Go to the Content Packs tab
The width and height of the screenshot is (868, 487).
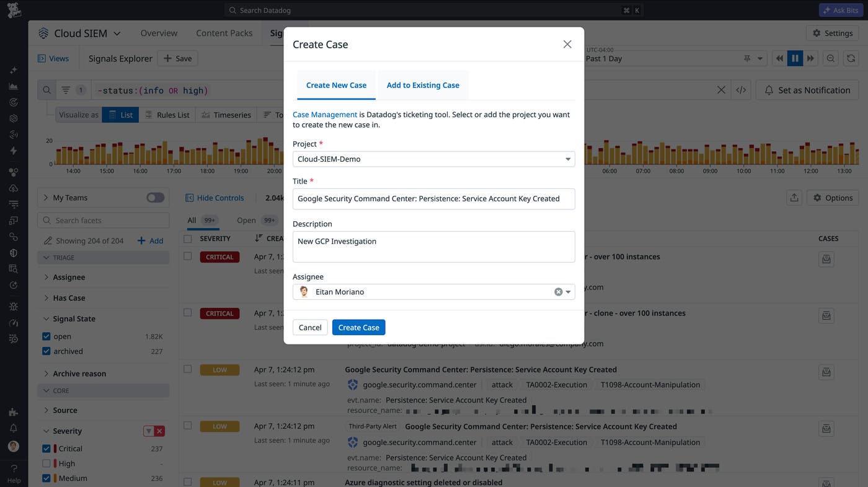tap(224, 33)
